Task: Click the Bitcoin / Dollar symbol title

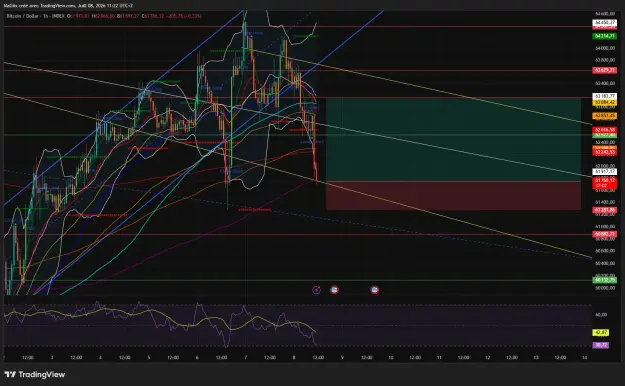Action: (22, 16)
